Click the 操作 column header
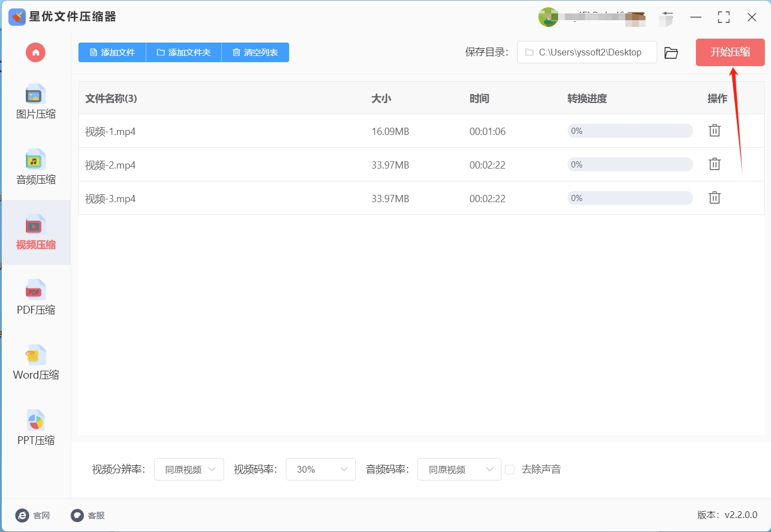The height and width of the screenshot is (532, 771). coord(718,99)
